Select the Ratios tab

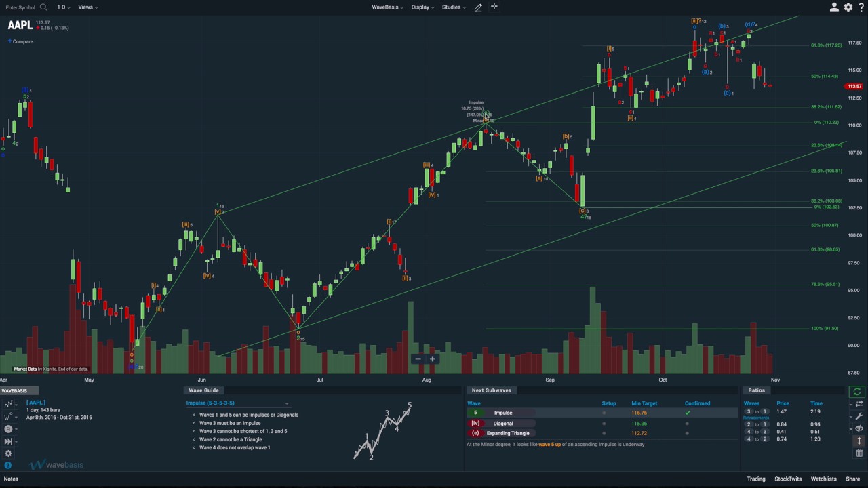pyautogui.click(x=756, y=390)
